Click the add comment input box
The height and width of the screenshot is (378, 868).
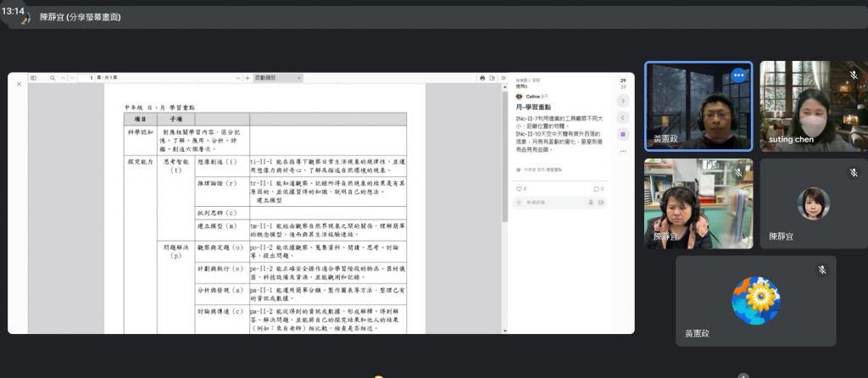coord(551,203)
